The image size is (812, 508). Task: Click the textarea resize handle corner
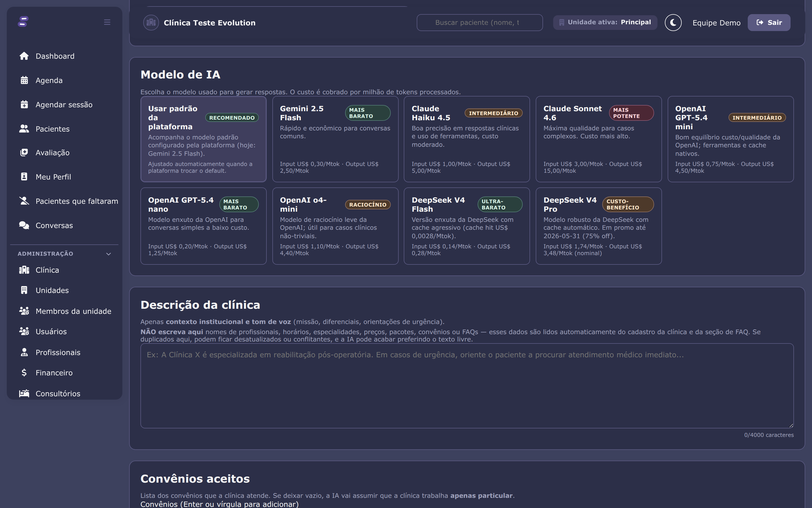pyautogui.click(x=791, y=425)
